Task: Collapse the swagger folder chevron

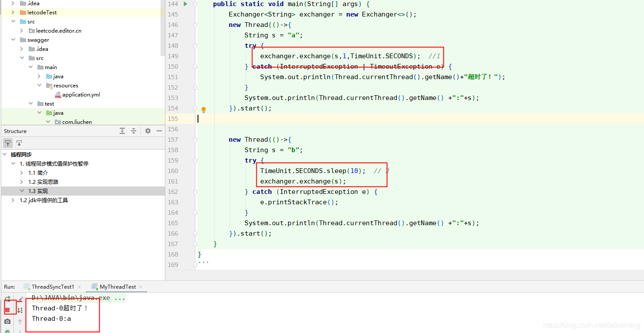Action: click(x=13, y=40)
